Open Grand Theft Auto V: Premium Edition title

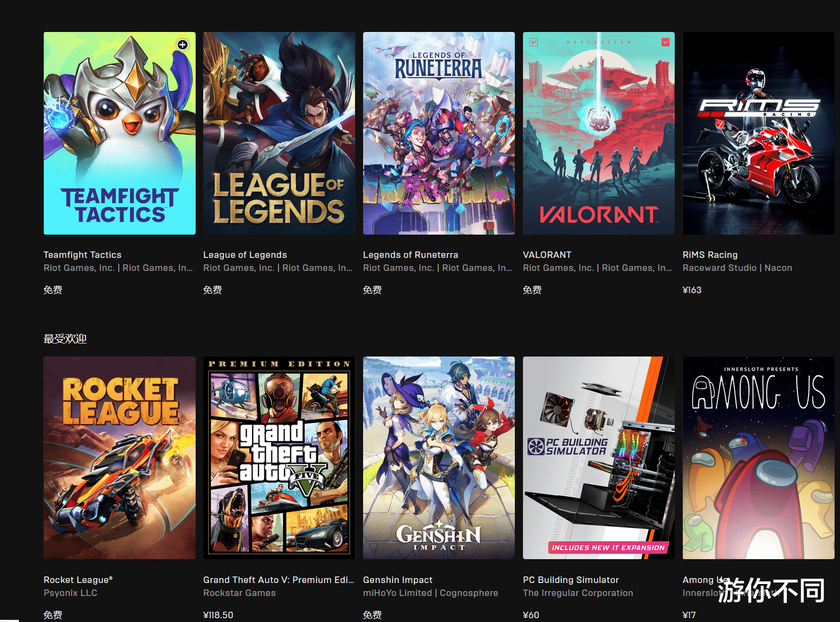pyautogui.click(x=279, y=580)
